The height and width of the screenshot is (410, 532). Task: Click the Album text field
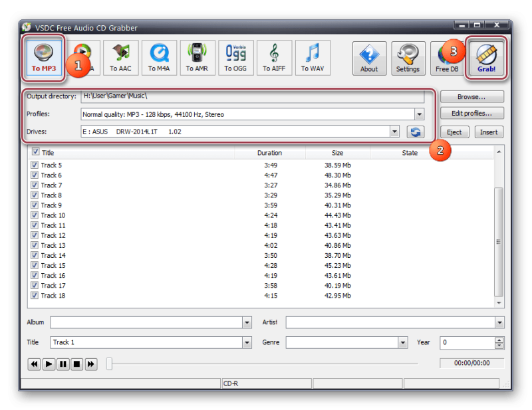coord(146,322)
